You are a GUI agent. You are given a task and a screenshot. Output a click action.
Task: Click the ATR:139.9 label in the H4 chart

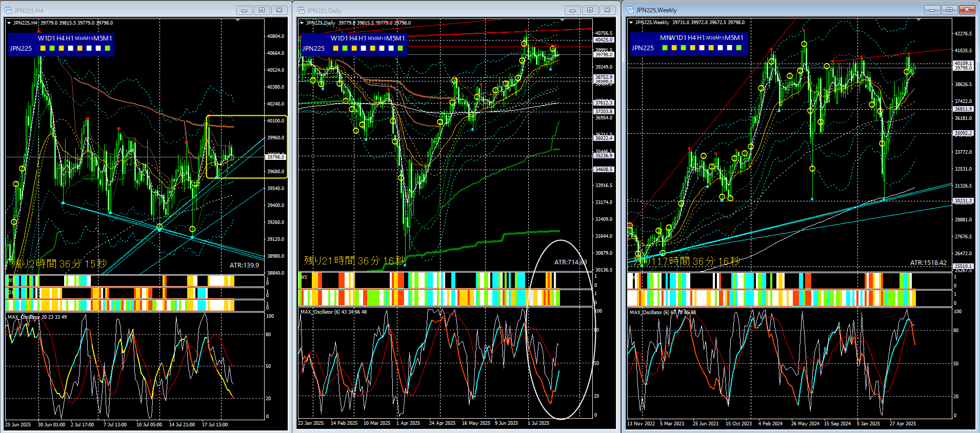click(x=244, y=265)
